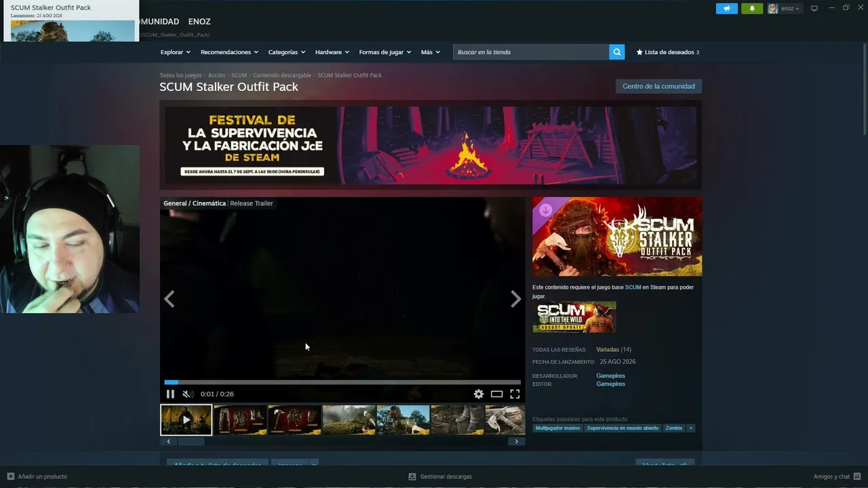Viewport: 868px width, 488px height.
Task: Open the megaphone announcements button
Action: point(727,9)
